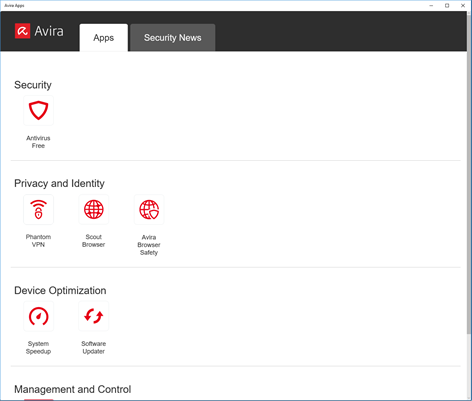Image resolution: width=472 pixels, height=401 pixels.
Task: Close the Avira Apps window
Action: tap(463, 5)
